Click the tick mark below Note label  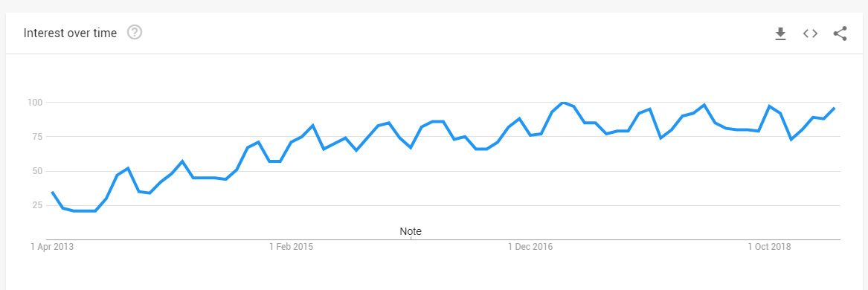pyautogui.click(x=410, y=238)
